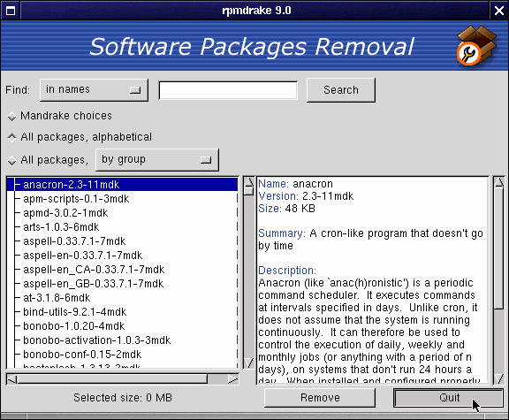Click the 'Find:' label
Screen dimensions: 509x420
tap(18, 90)
